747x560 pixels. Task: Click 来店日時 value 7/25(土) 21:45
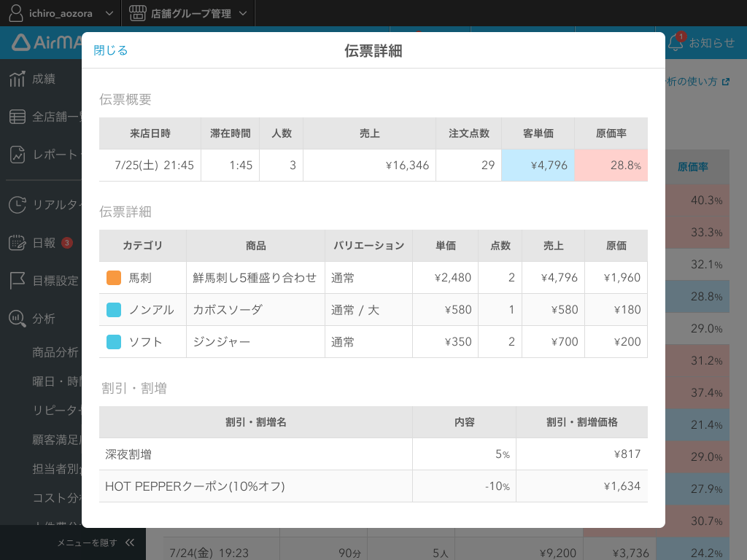pos(154,166)
